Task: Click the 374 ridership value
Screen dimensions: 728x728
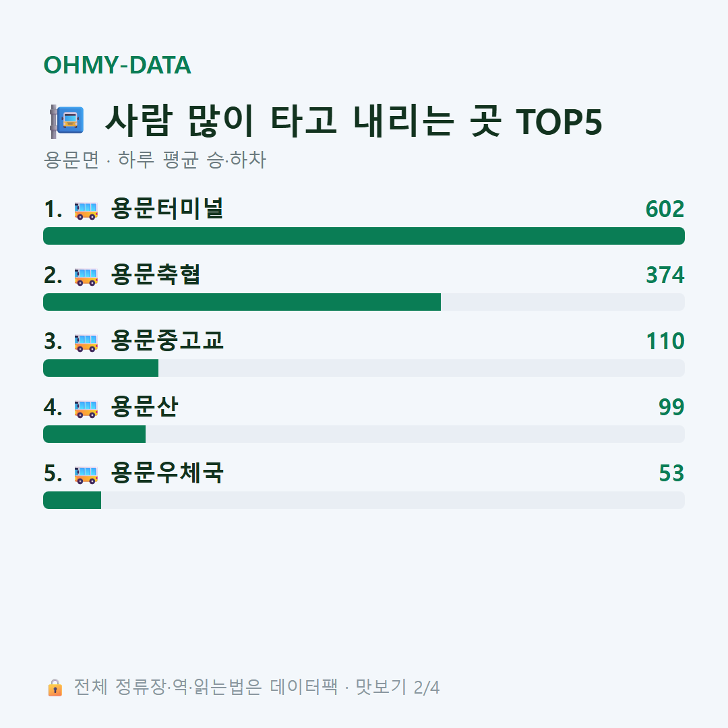Action: click(665, 275)
